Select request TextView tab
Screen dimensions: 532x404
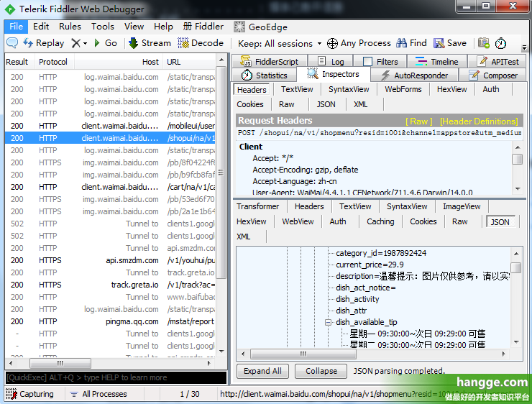pos(297,89)
